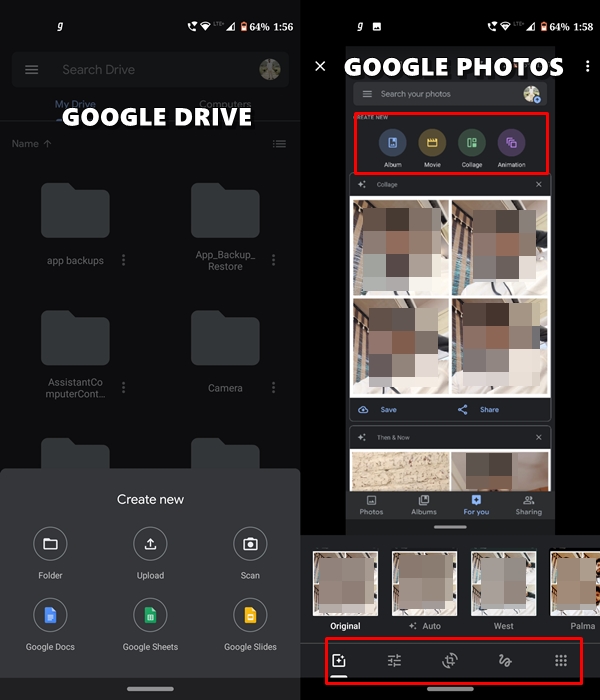Close the Google Photos editor
Viewport: 600px width, 700px height.
click(320, 66)
